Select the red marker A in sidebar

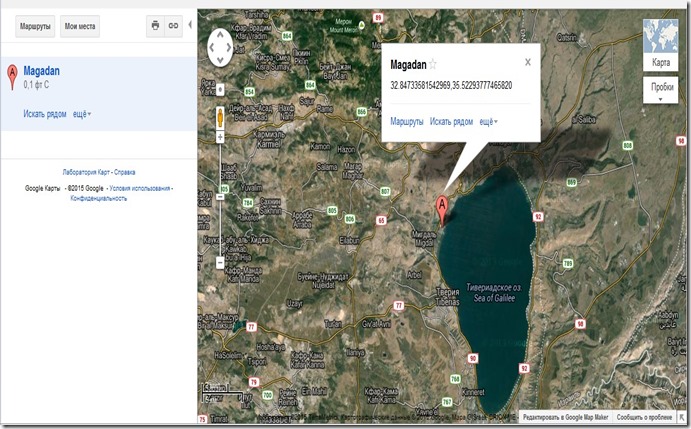pyautogui.click(x=12, y=76)
